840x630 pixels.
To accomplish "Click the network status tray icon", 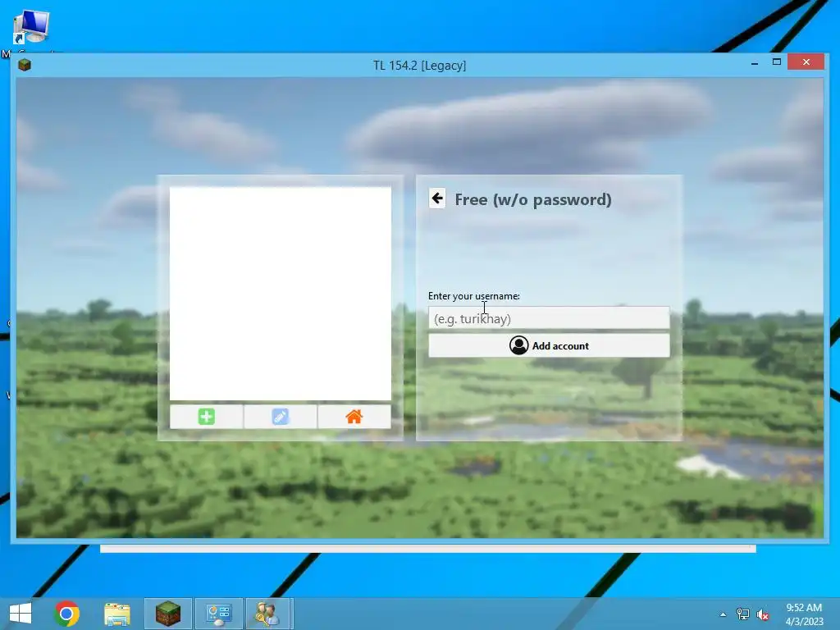I will tap(743, 614).
